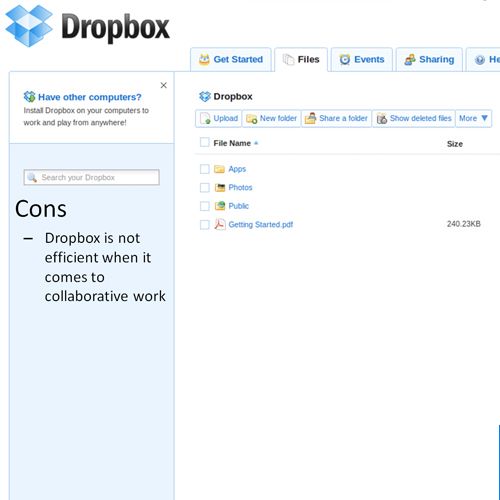This screenshot has height=500, width=500.
Task: Click the icon beside Have other computers
Action: pos(29,97)
